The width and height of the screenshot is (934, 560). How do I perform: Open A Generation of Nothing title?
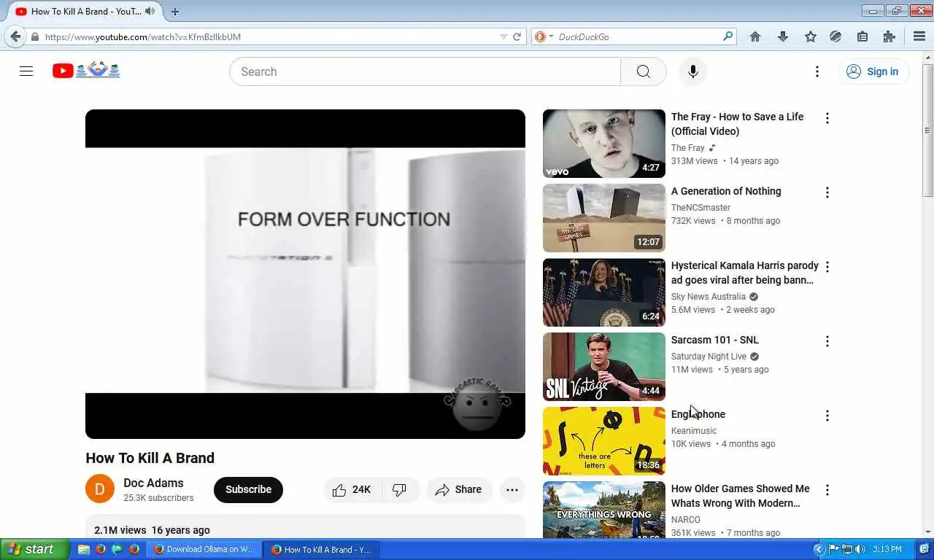point(726,191)
